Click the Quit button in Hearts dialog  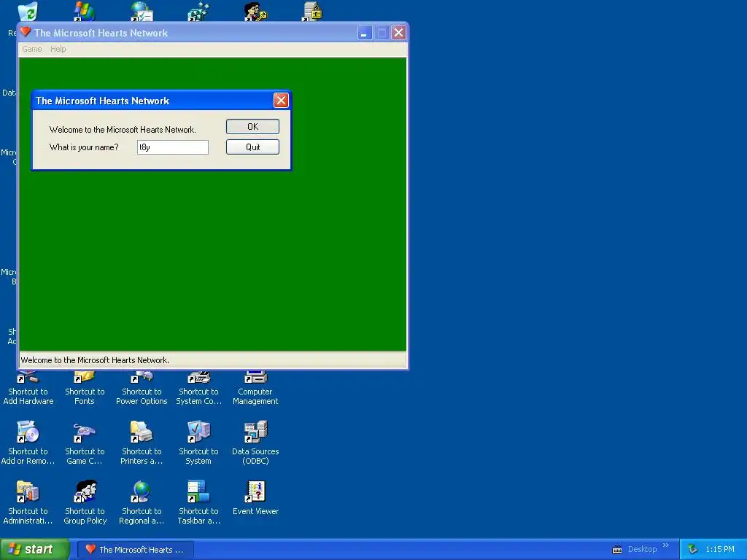pos(252,147)
